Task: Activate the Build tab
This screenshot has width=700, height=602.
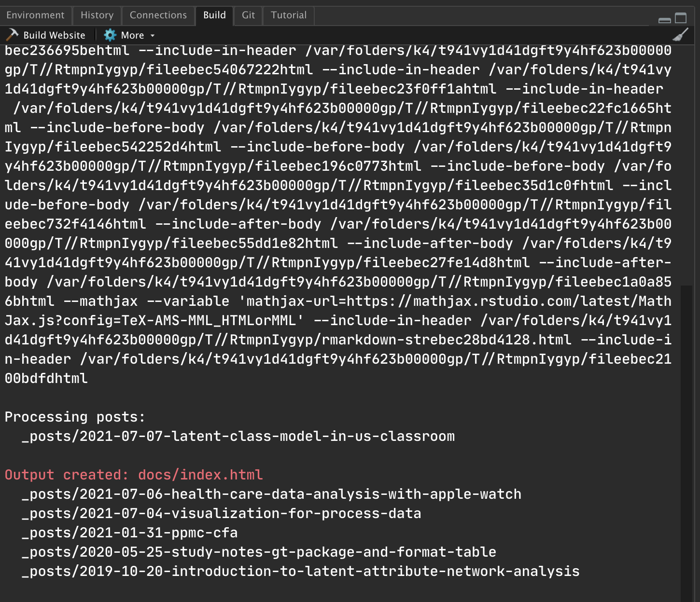Action: click(214, 15)
